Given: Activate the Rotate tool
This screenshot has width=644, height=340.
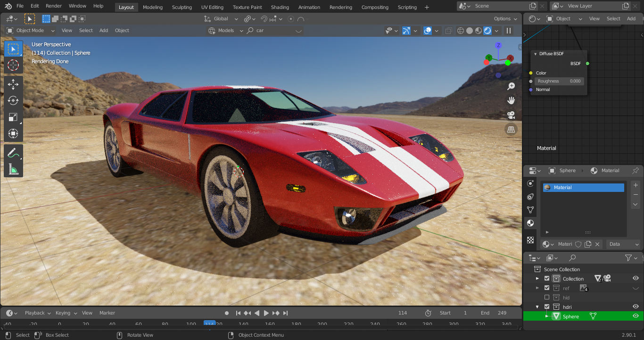Looking at the screenshot, I should (13, 101).
